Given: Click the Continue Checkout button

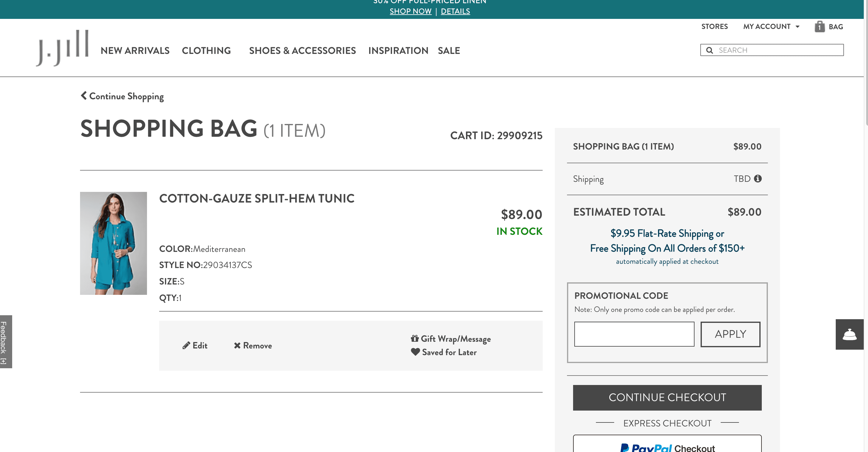Looking at the screenshot, I should coord(667,397).
